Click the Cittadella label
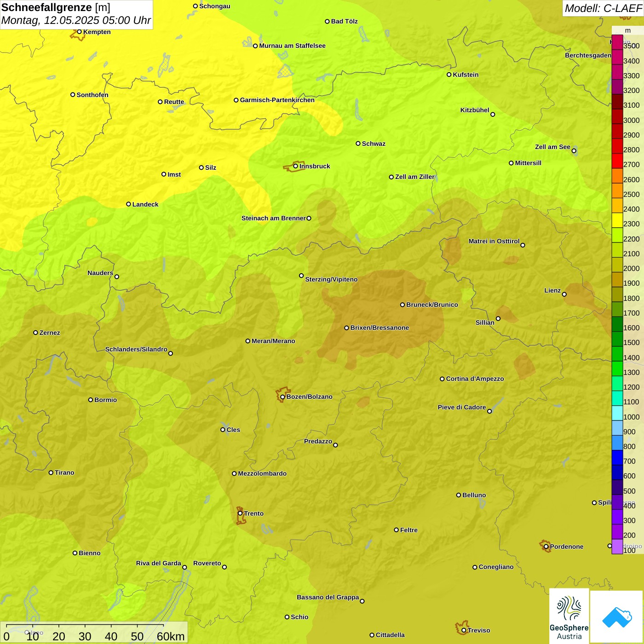The width and height of the screenshot is (644, 644). coord(390,635)
